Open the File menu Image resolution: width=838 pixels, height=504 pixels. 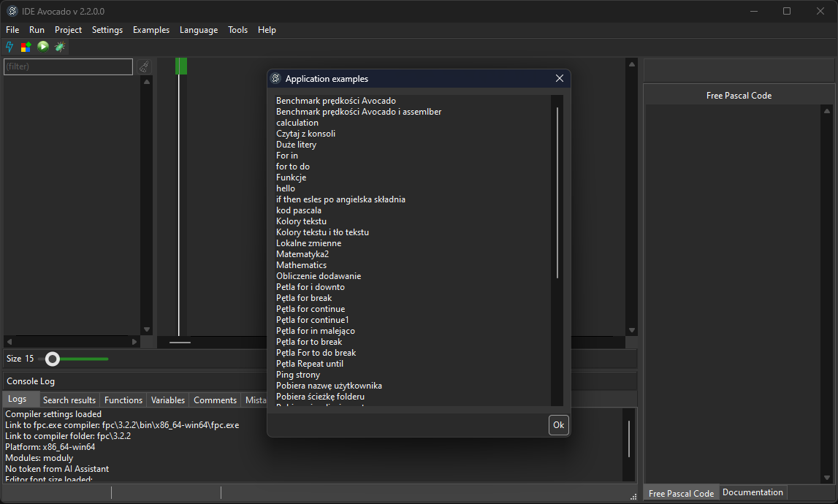coord(12,30)
